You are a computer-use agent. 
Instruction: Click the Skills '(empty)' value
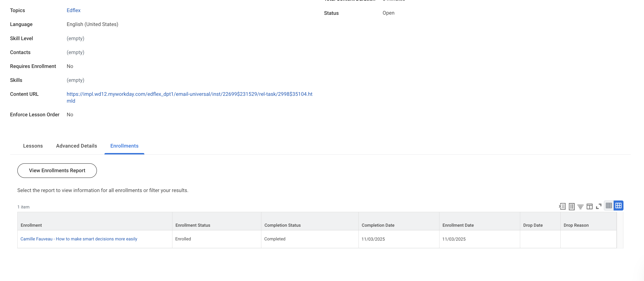coord(75,80)
